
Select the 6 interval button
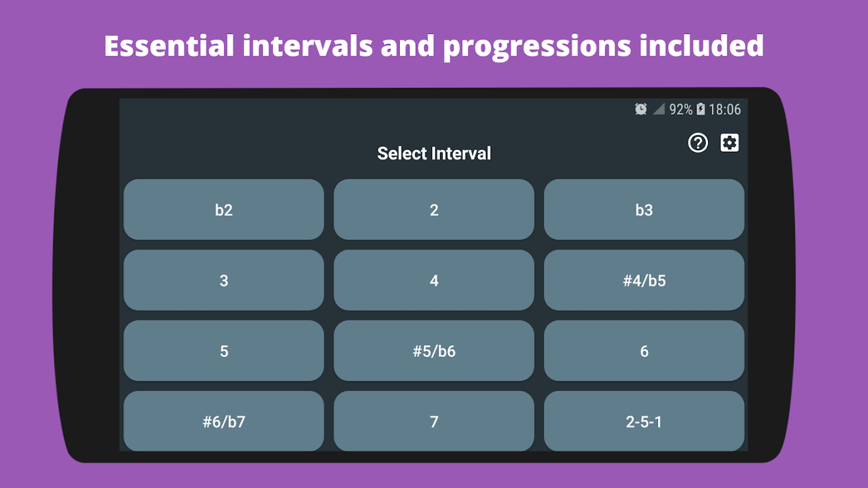(644, 351)
